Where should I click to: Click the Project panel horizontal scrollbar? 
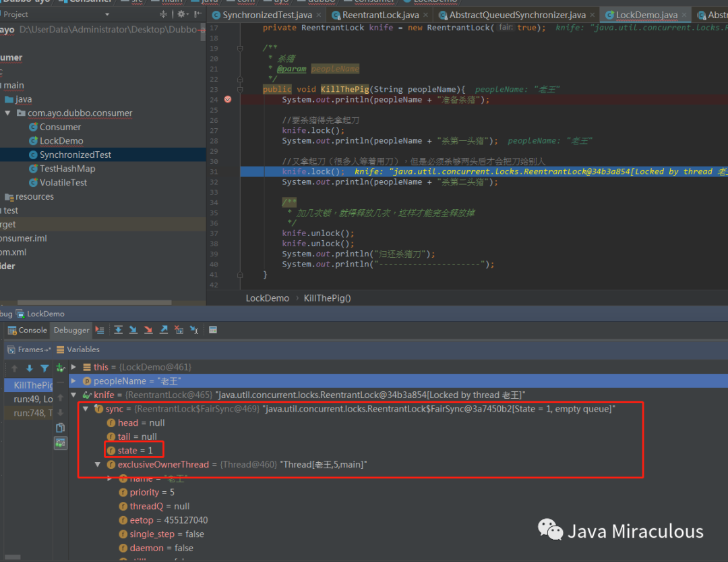[x=94, y=303]
